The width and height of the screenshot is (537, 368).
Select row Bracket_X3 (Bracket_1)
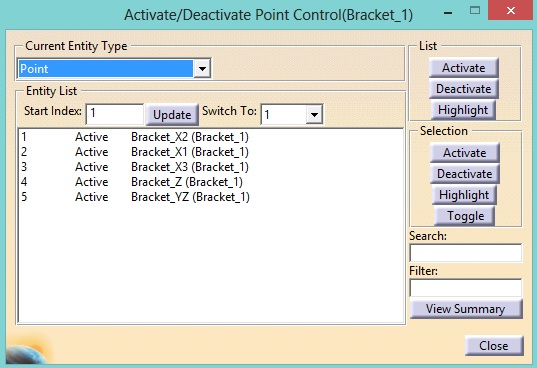pyautogui.click(x=211, y=167)
